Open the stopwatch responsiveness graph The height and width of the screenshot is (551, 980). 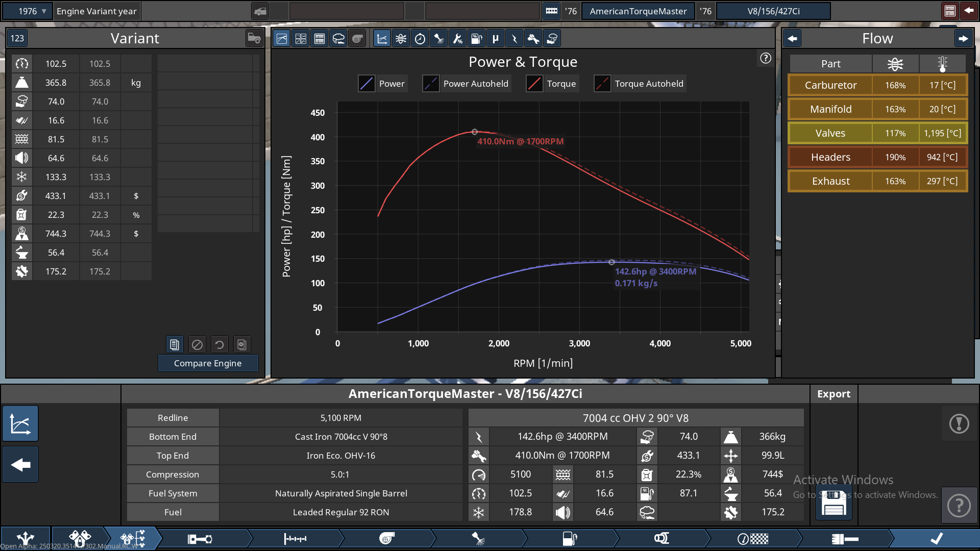[x=420, y=39]
